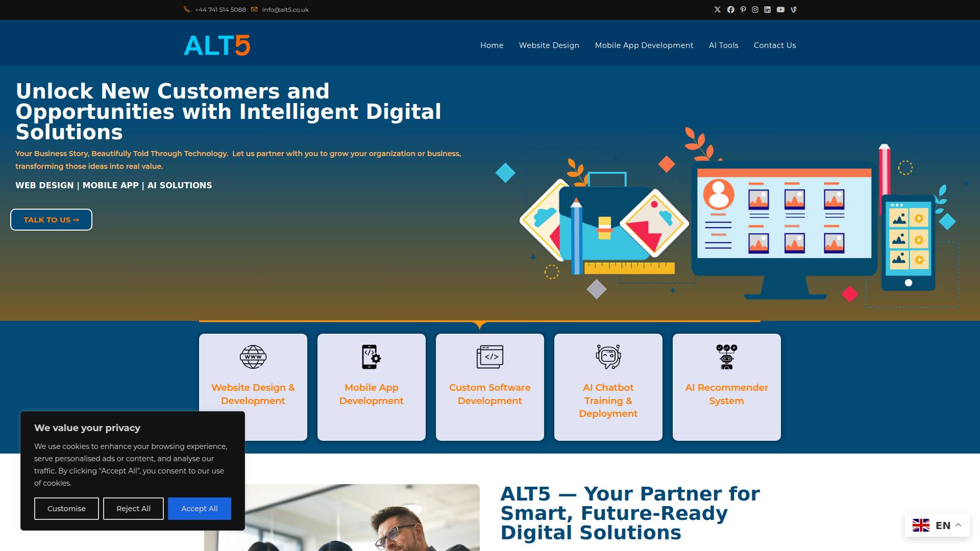Open the Facebook social icon
The width and height of the screenshot is (980, 551).
click(730, 10)
